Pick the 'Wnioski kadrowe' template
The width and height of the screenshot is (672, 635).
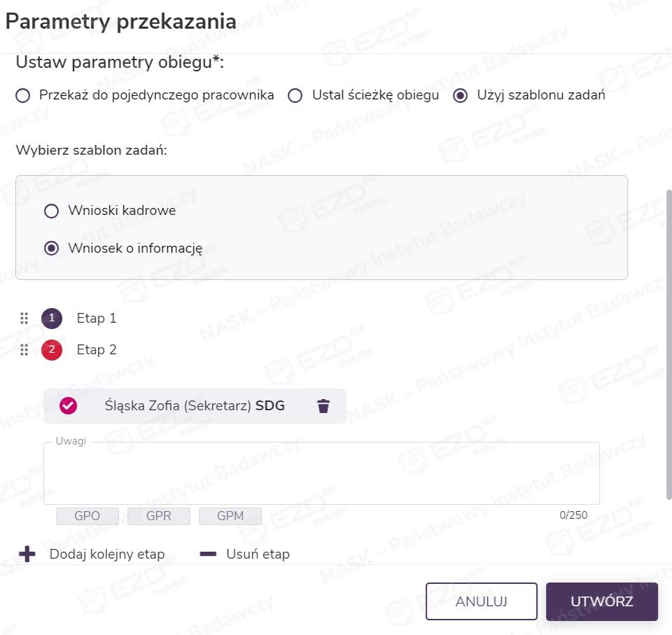coord(51,211)
